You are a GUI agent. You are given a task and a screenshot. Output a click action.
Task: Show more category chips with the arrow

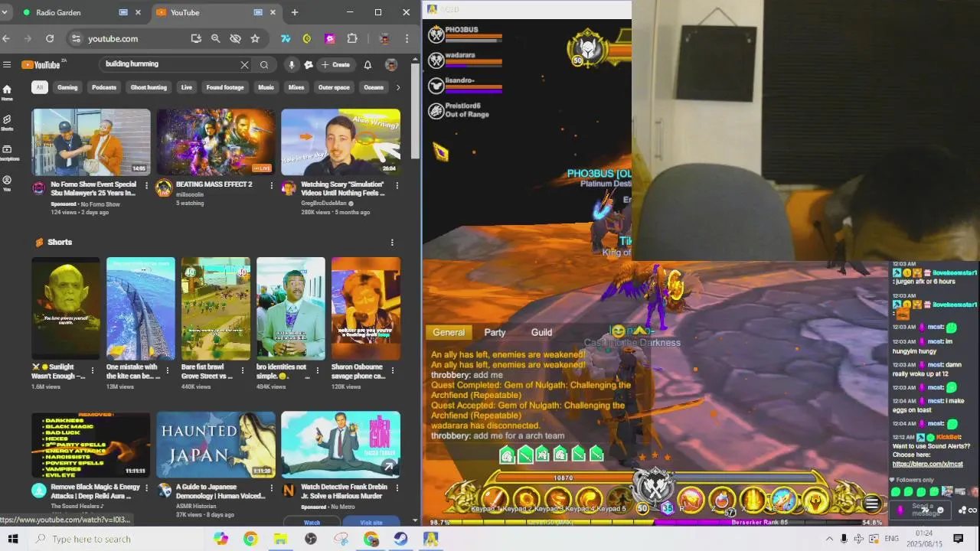pos(397,87)
